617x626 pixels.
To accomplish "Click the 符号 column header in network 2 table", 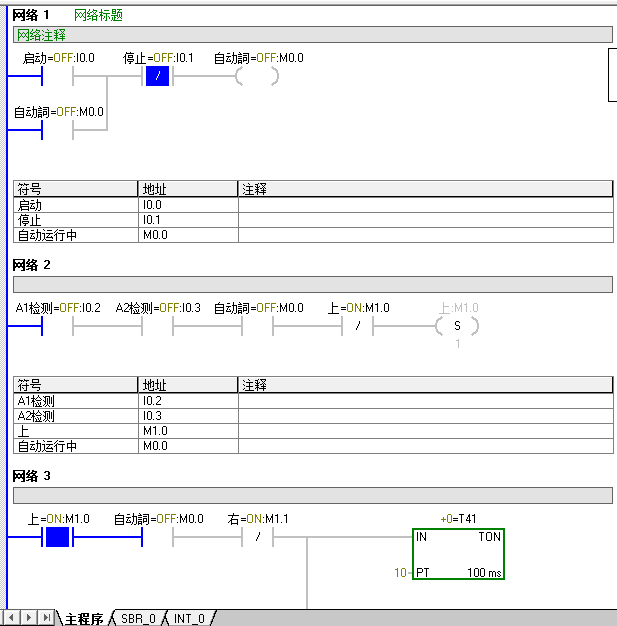I will pos(75,385).
